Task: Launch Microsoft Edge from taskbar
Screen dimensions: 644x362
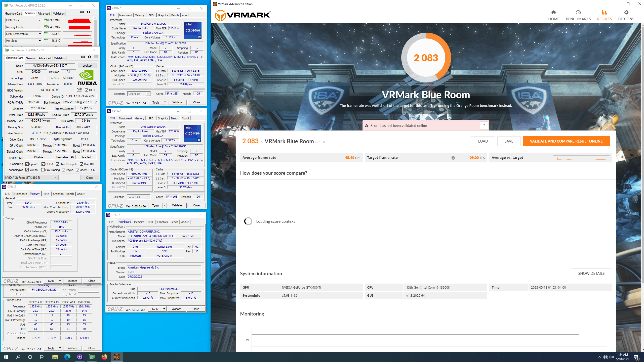Action: click(x=67, y=357)
